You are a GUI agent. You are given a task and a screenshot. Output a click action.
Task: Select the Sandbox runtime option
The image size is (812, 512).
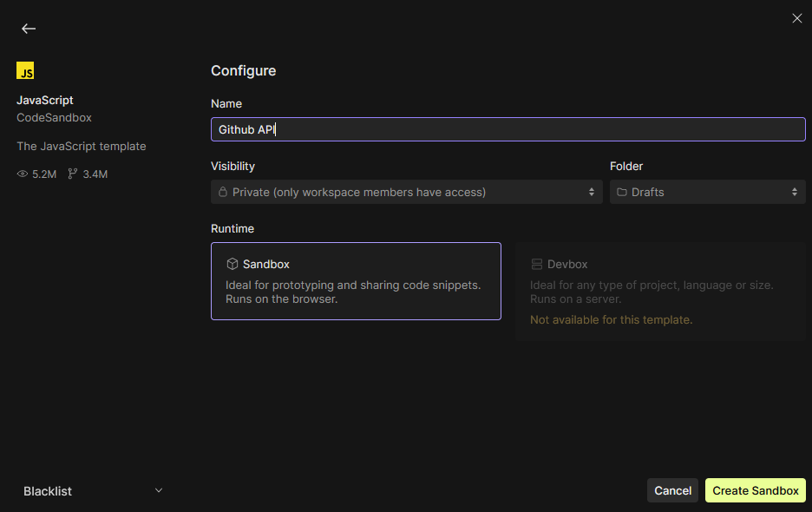pos(356,281)
